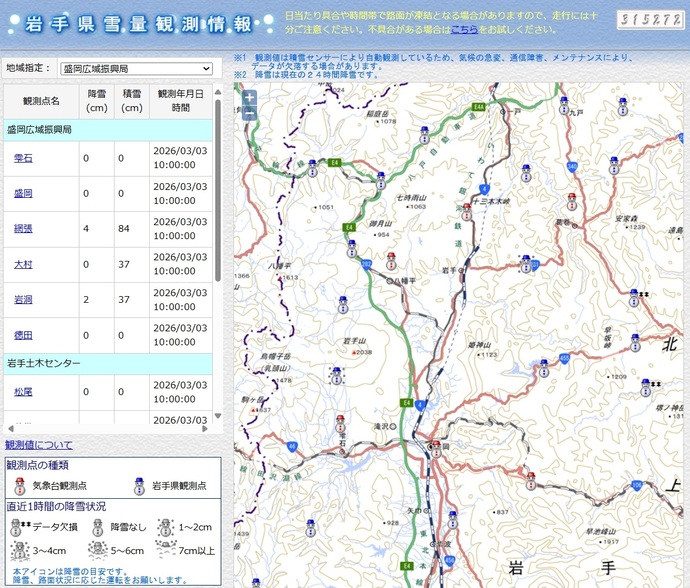The height and width of the screenshot is (588, 690).
Task: Open the 徳田 observation point link
Action: pyautogui.click(x=23, y=335)
